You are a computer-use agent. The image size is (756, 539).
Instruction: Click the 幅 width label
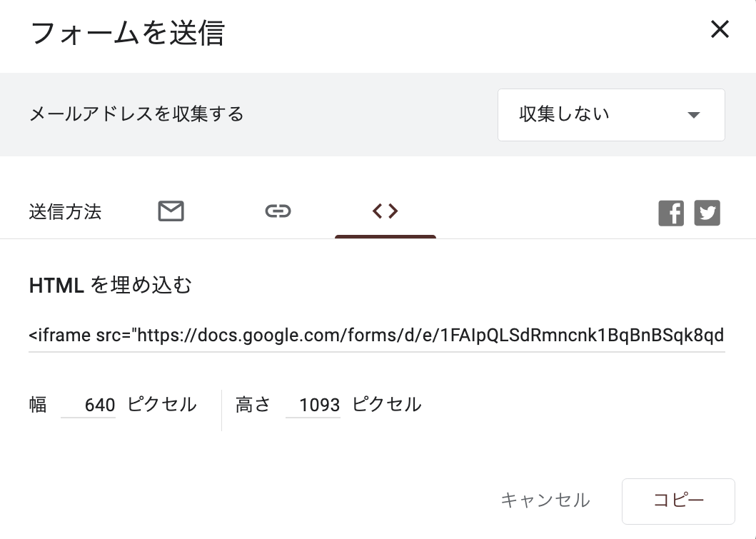[38, 405]
